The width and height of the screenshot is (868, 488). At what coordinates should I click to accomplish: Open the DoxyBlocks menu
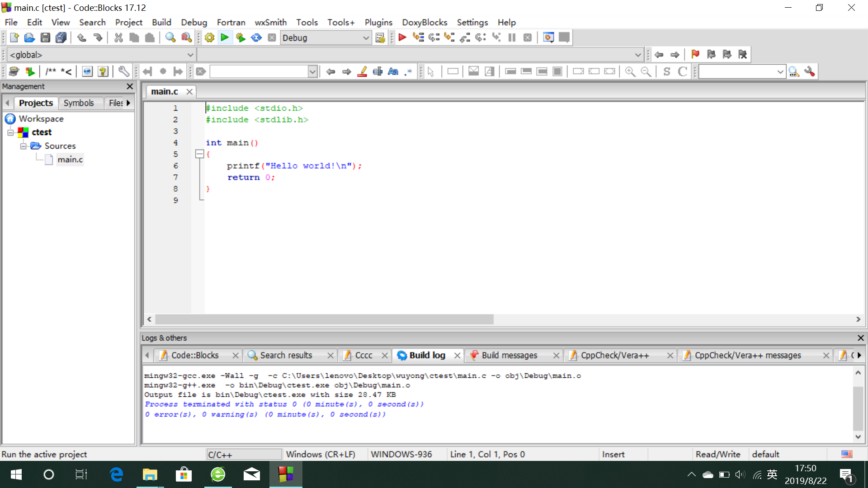(x=425, y=22)
